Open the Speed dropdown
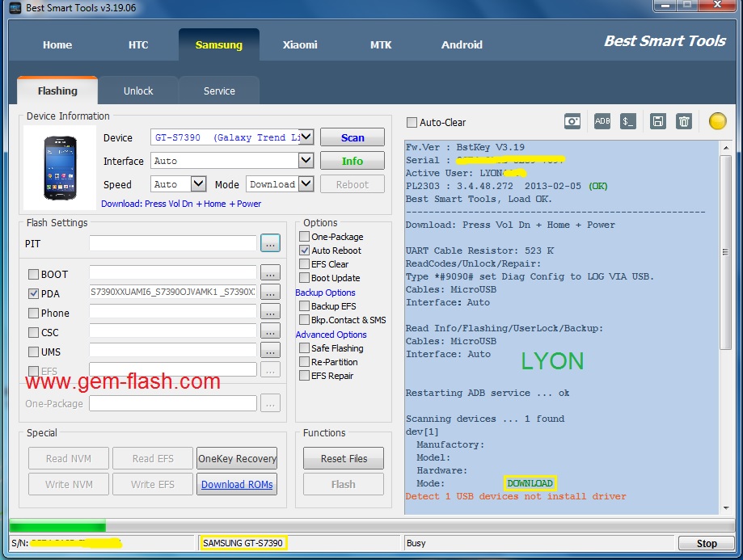This screenshot has width=743, height=560. pyautogui.click(x=198, y=183)
